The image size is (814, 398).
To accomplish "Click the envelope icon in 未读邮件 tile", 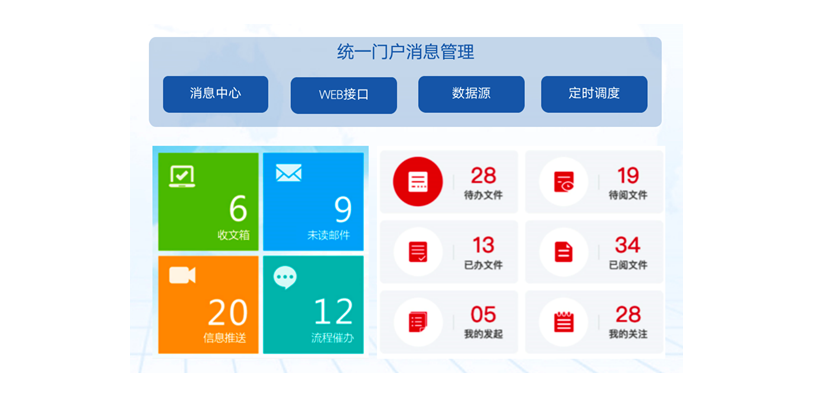I will click(x=288, y=173).
